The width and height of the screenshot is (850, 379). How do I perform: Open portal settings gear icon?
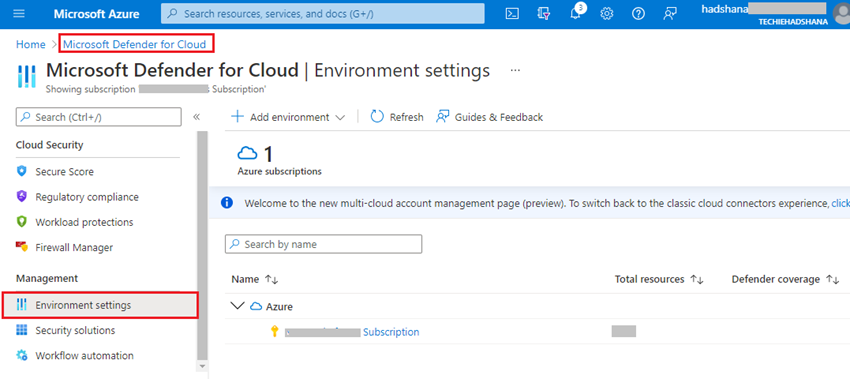(x=607, y=14)
